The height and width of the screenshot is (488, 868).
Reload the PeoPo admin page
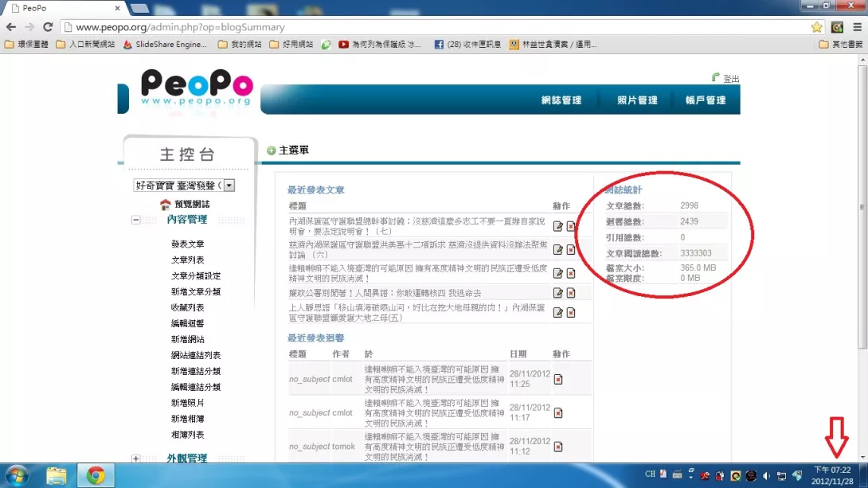(48, 27)
